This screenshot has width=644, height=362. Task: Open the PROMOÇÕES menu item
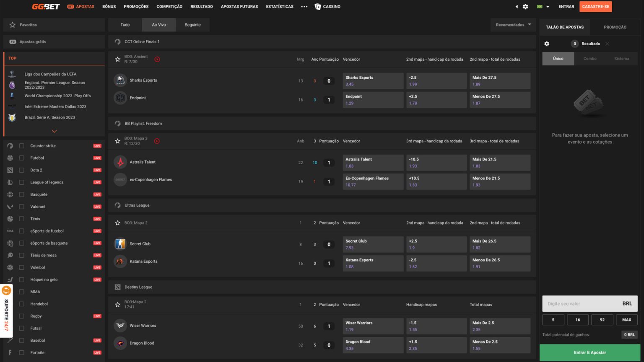coord(136,7)
